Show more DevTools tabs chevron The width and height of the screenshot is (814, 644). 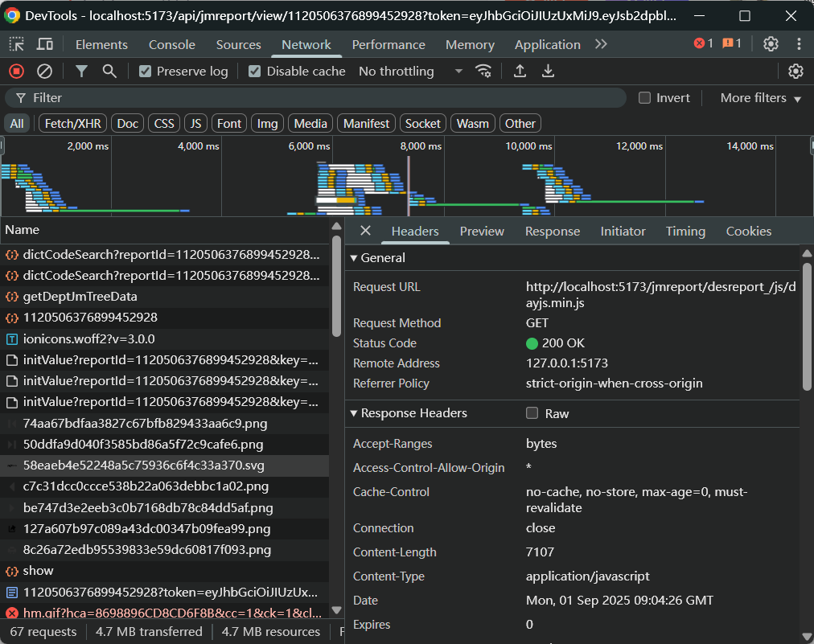click(601, 44)
